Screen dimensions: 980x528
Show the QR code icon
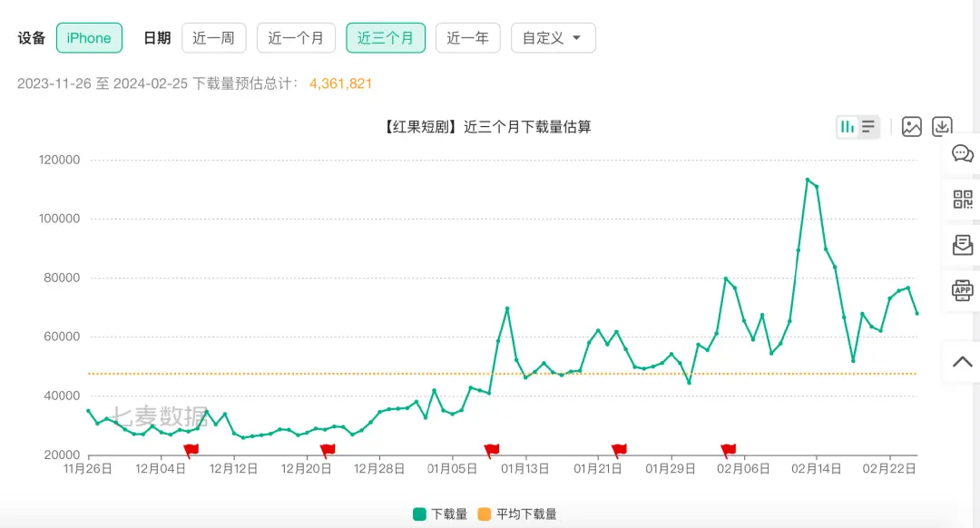click(962, 200)
